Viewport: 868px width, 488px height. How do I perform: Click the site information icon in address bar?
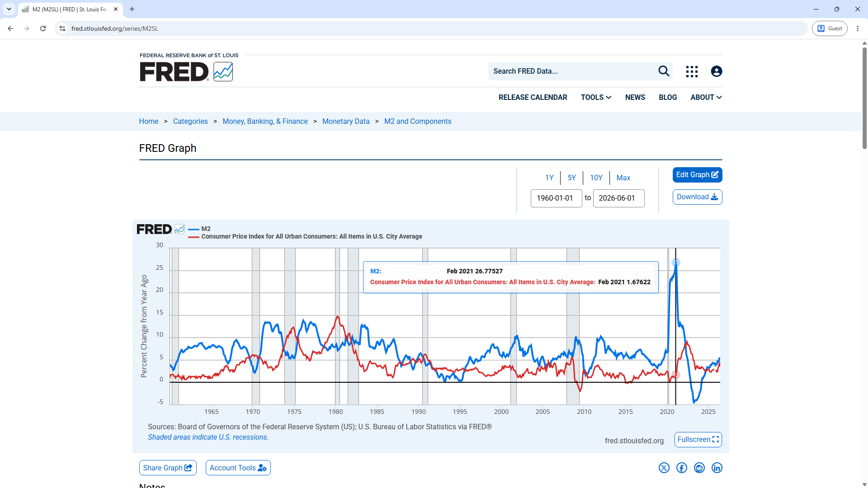(62, 28)
